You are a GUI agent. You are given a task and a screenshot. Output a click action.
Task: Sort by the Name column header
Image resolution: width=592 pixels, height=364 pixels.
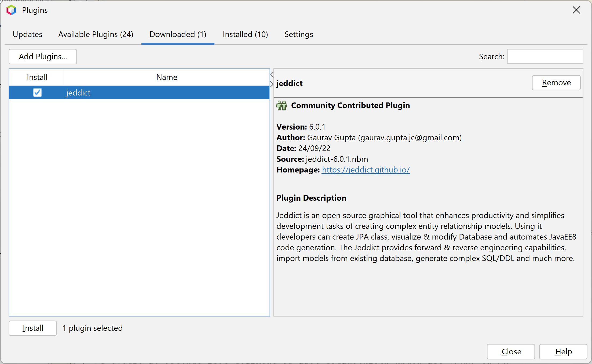(x=166, y=77)
